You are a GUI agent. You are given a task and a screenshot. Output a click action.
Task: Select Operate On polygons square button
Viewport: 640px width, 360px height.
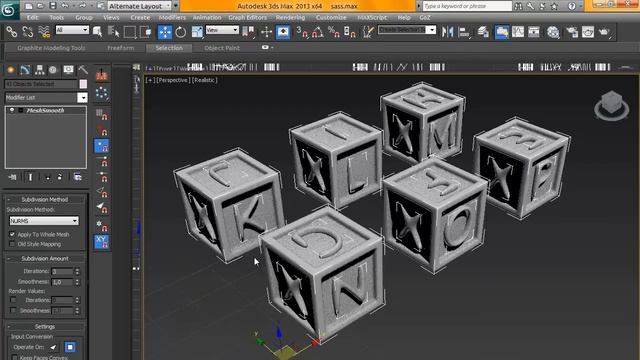tap(70, 347)
